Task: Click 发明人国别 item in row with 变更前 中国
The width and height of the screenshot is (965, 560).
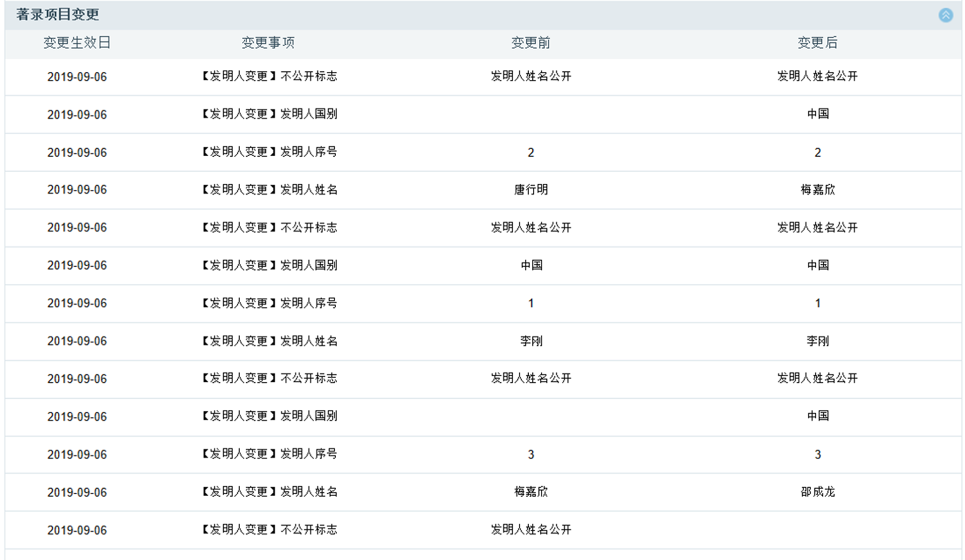Action: point(269,265)
